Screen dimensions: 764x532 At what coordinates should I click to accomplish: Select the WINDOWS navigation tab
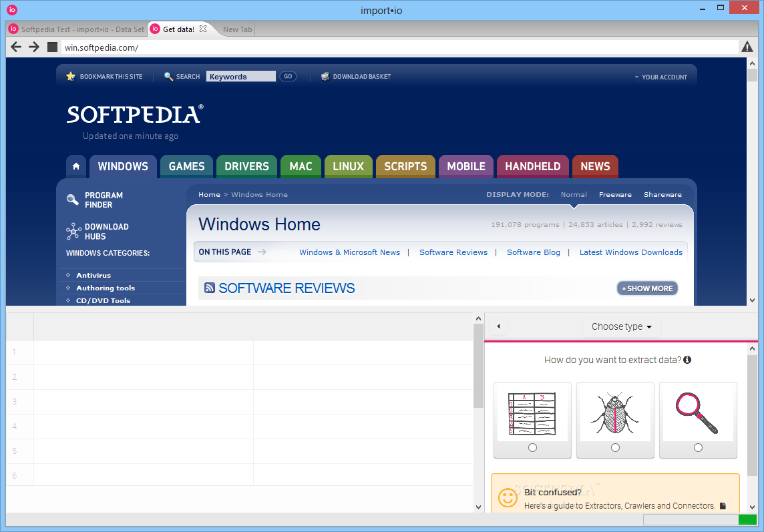click(123, 167)
